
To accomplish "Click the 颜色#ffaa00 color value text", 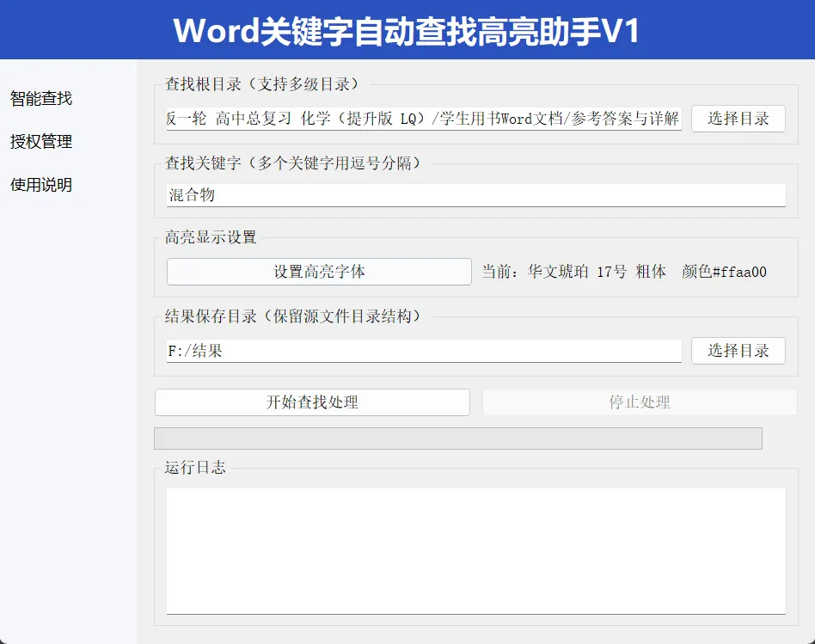I will pos(724,272).
